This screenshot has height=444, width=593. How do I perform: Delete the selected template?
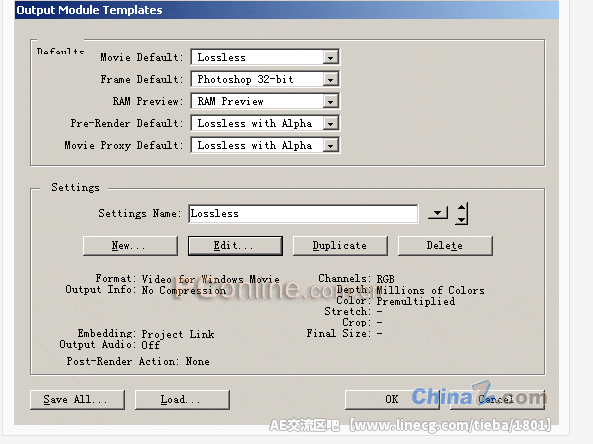tap(445, 246)
